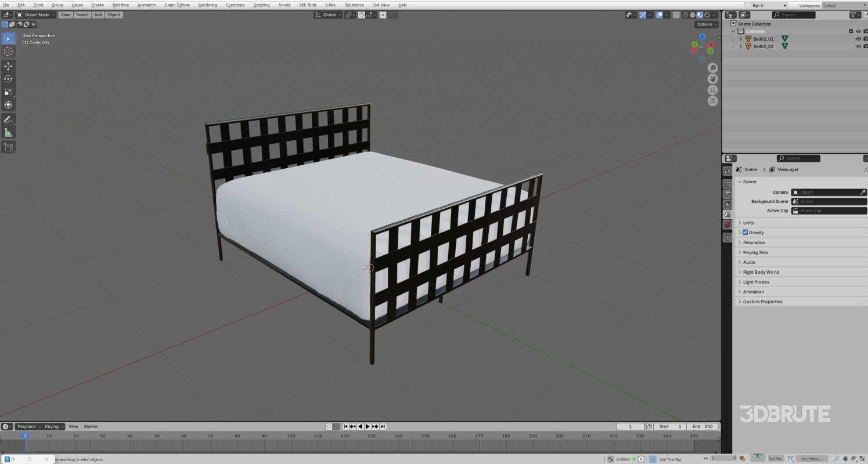Open the Render Properties tab
This screenshot has width=868, height=464.
pos(727,184)
